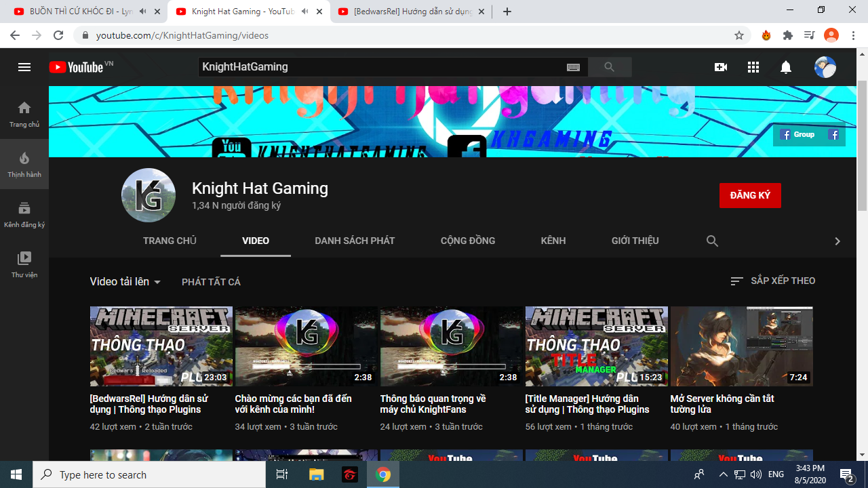Expand more channel tabs with right chevron

tap(837, 241)
